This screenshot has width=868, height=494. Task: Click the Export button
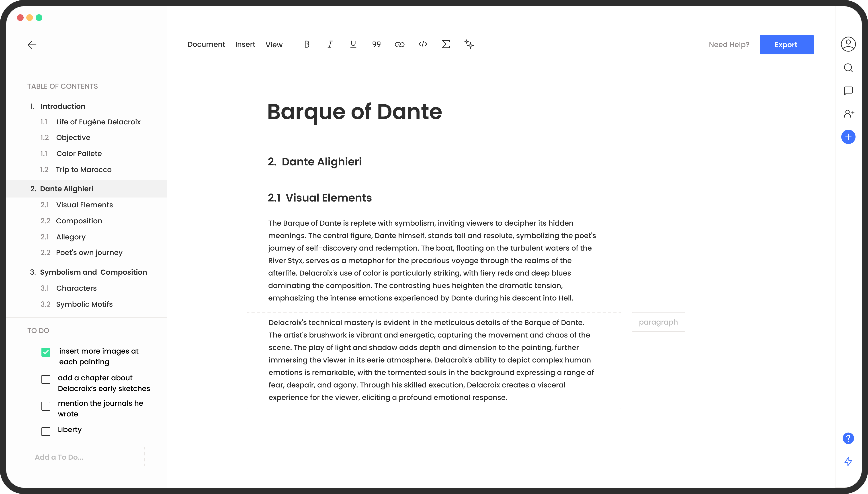786,44
